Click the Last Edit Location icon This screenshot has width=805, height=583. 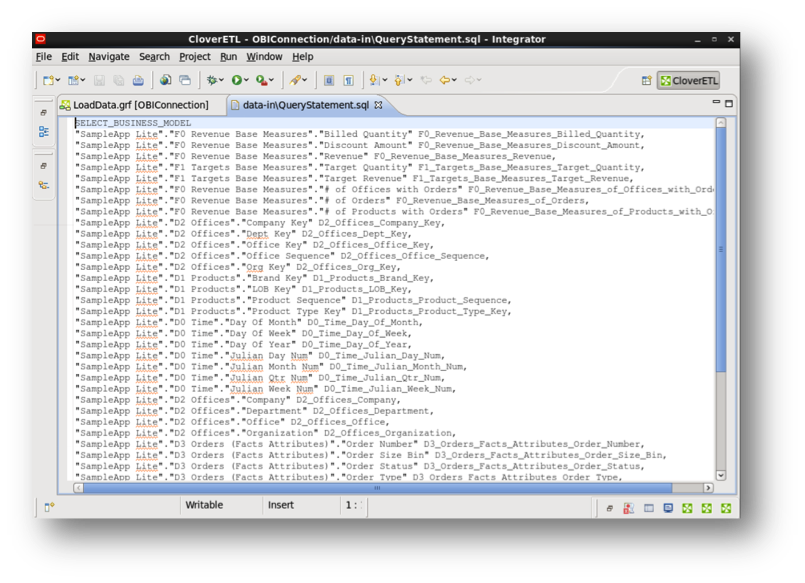click(x=426, y=80)
